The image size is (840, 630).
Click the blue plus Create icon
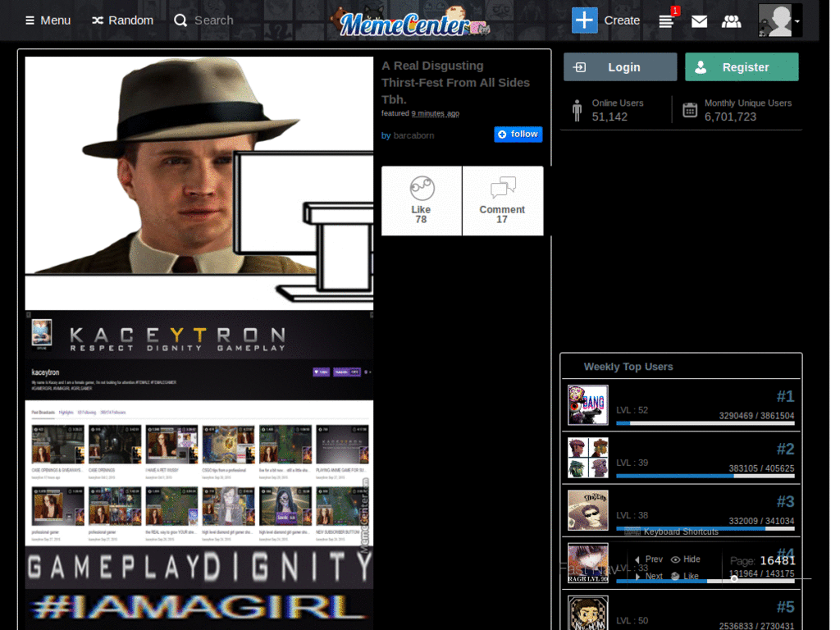[584, 21]
